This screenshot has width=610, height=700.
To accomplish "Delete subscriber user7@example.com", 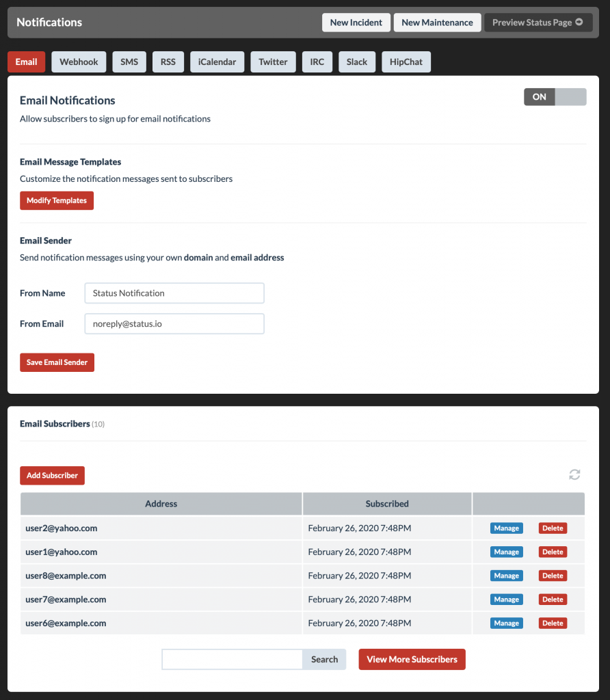I will [x=553, y=599].
